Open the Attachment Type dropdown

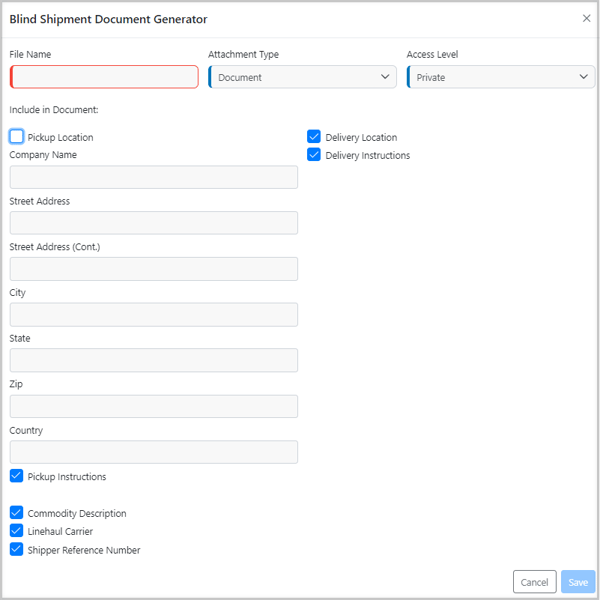point(302,77)
